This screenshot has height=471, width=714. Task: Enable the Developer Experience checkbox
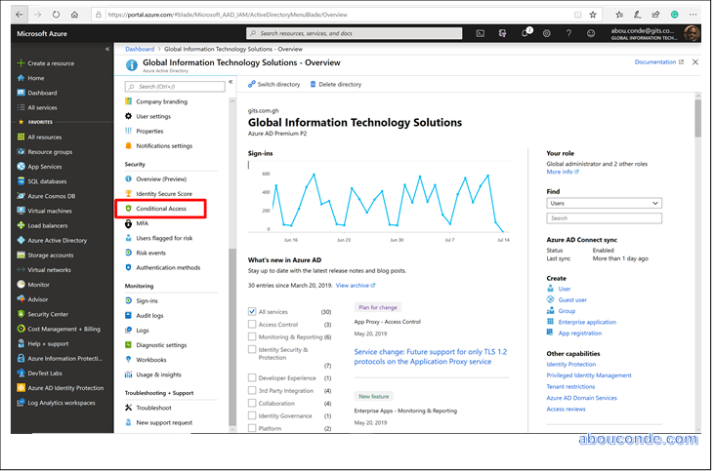pos(252,378)
